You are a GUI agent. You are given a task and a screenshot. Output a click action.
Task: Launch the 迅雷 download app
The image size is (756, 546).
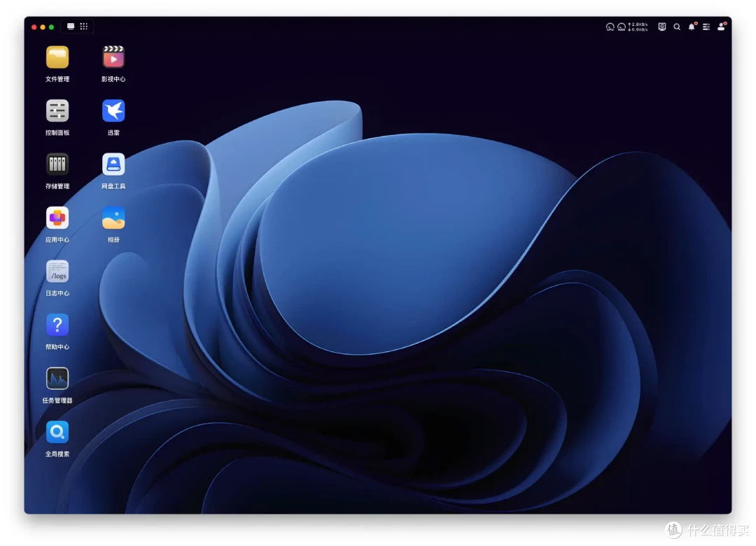113,111
